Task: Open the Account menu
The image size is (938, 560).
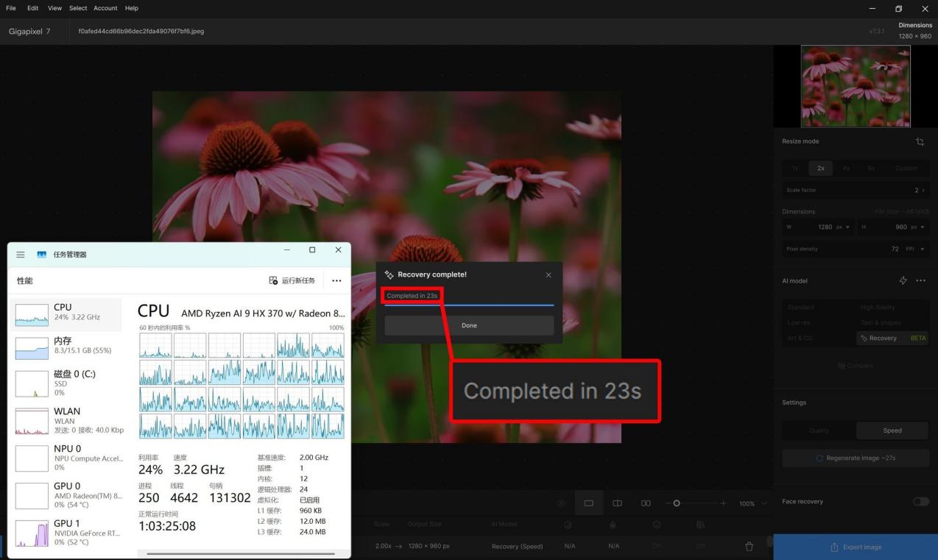Action: click(105, 8)
